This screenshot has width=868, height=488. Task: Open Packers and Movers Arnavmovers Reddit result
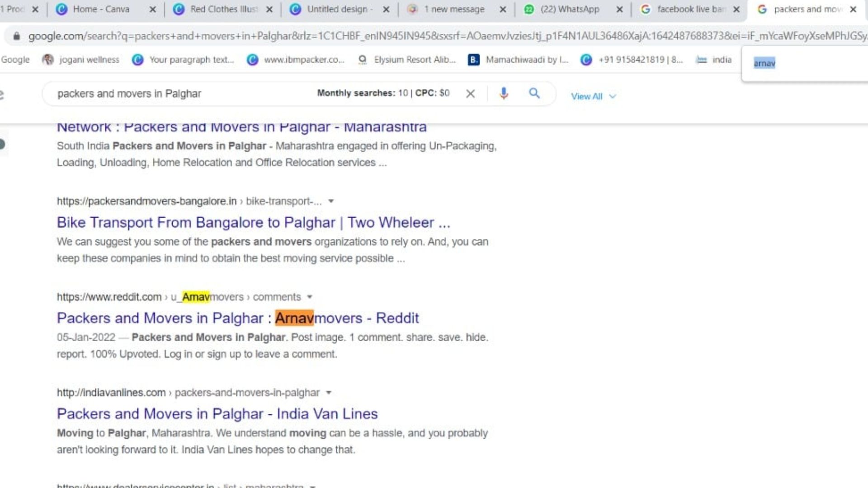(238, 319)
